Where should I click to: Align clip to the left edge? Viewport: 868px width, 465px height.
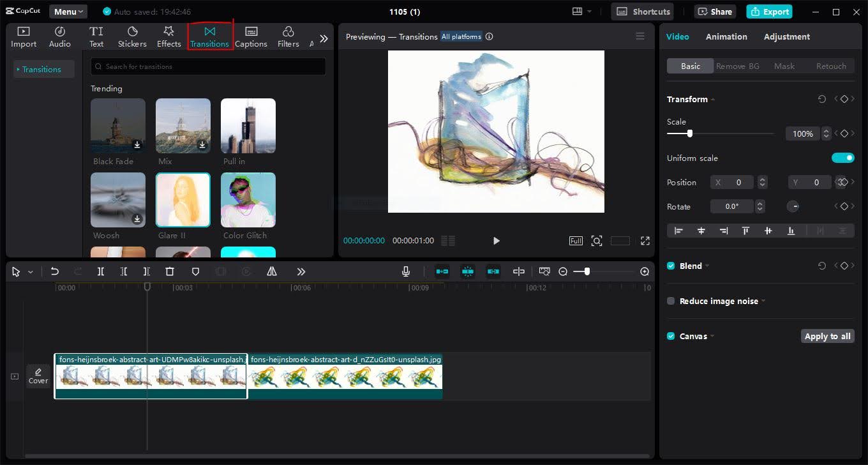point(678,231)
